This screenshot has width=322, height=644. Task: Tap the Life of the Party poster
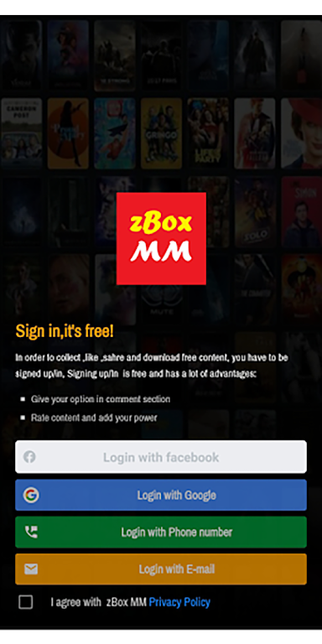[208, 133]
